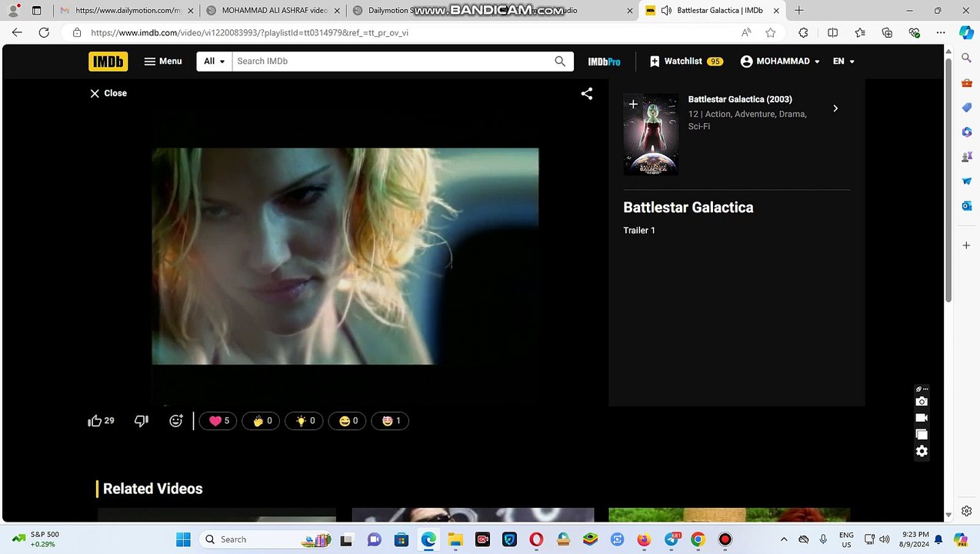This screenshot has width=980, height=554.
Task: Open Opera browser from taskbar
Action: [x=536, y=539]
